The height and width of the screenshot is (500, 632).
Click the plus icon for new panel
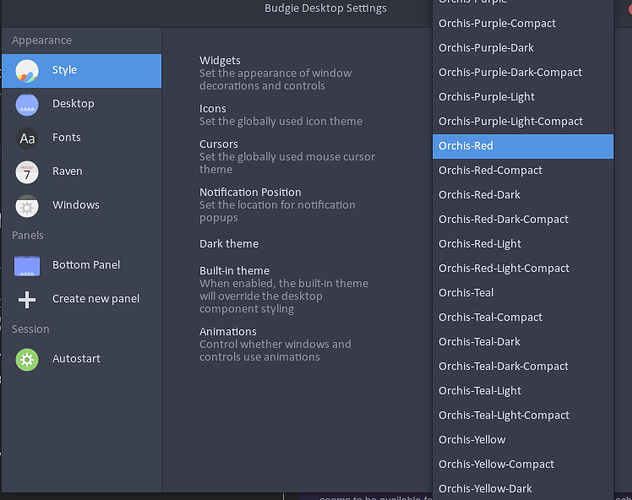pos(27,300)
